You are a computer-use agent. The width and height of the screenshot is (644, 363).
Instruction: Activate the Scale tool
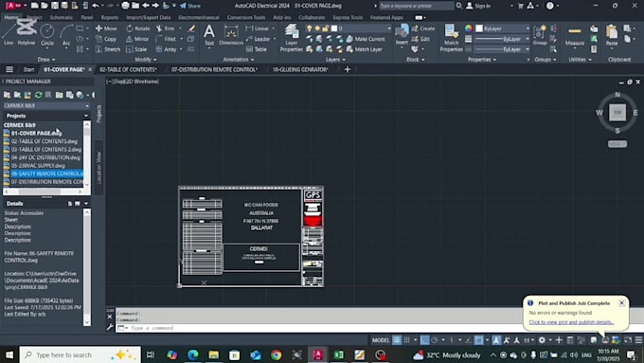[136, 49]
